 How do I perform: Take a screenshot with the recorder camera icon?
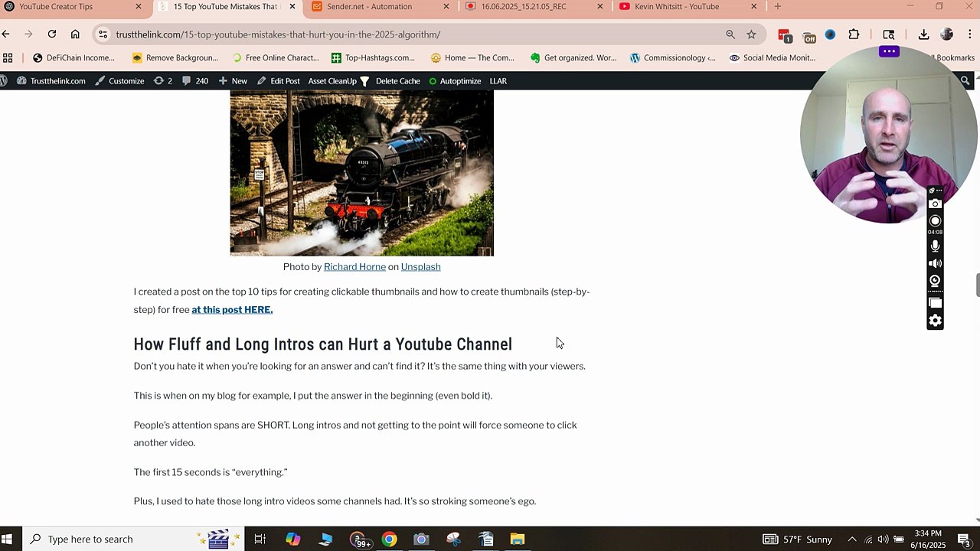[935, 204]
